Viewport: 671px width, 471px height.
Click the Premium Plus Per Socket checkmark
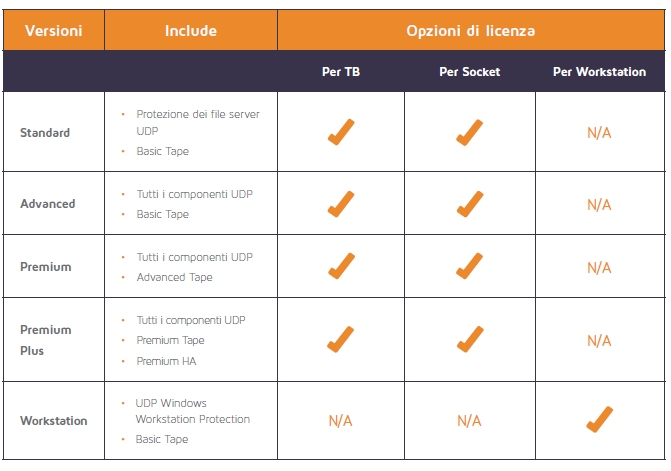point(470,339)
